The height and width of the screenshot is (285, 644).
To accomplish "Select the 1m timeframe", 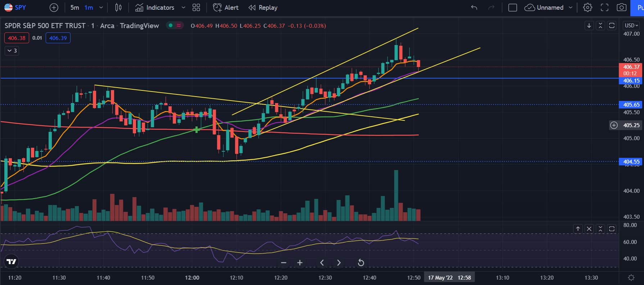I will coord(89,8).
